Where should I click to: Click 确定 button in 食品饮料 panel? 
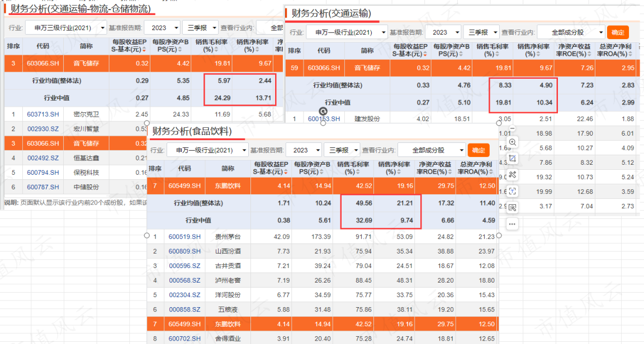pos(479,150)
